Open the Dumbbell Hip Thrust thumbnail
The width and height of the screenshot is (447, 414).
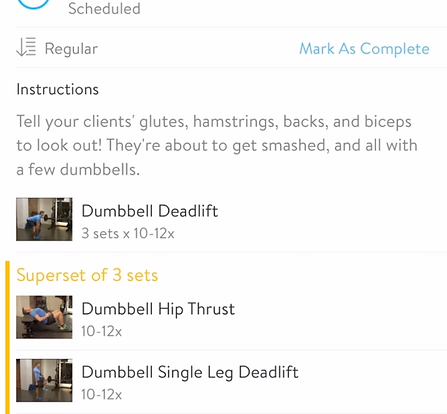coord(44,317)
